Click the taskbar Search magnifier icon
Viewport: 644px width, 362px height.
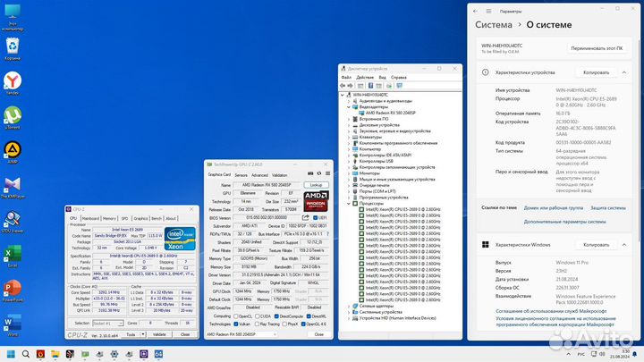pos(25,354)
